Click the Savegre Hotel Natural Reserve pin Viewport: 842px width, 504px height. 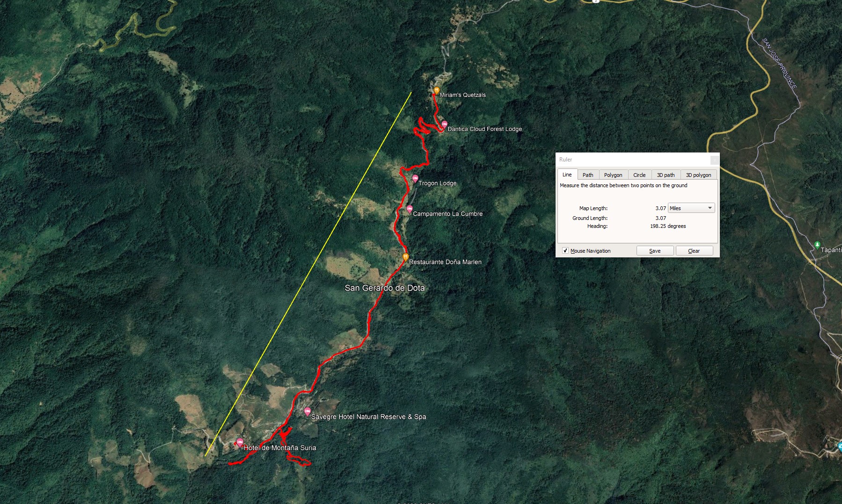click(308, 411)
